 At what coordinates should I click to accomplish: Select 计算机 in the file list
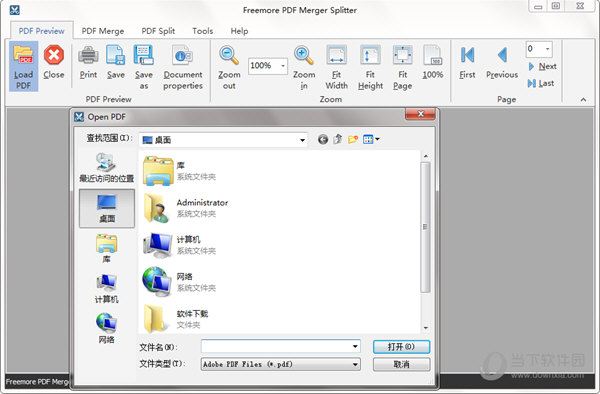tap(180, 245)
